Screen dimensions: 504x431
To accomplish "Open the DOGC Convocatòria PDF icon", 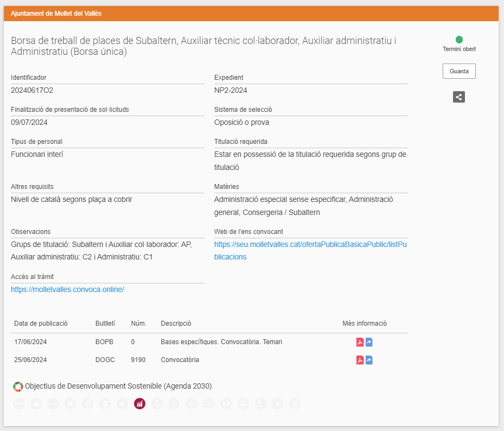I will pyautogui.click(x=360, y=360).
